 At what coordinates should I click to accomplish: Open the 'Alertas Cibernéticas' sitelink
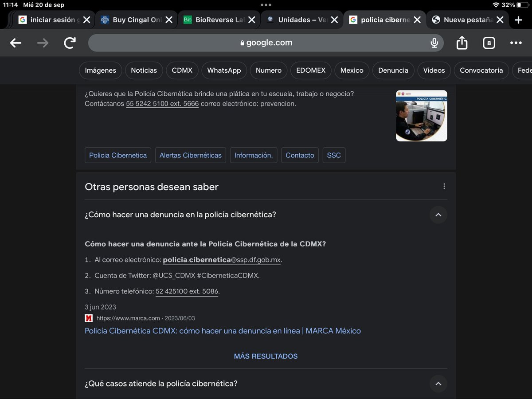coord(191,155)
